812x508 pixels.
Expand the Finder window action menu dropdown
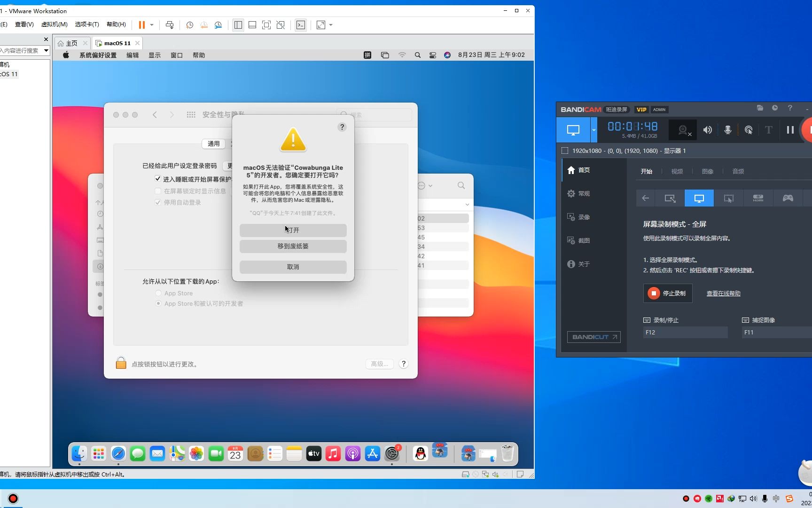(425, 185)
